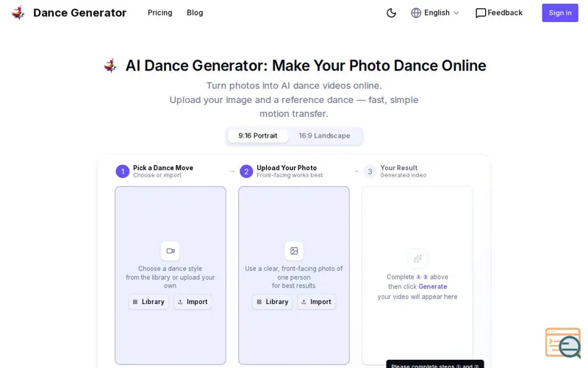Switch to 16:9 Landscape tab
The image size is (588, 368).
click(324, 135)
